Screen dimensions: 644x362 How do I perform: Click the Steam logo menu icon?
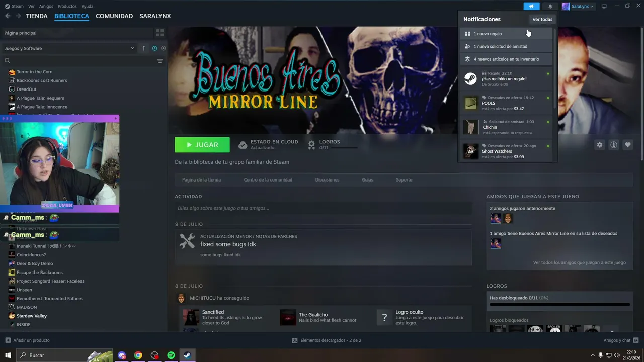(7, 6)
